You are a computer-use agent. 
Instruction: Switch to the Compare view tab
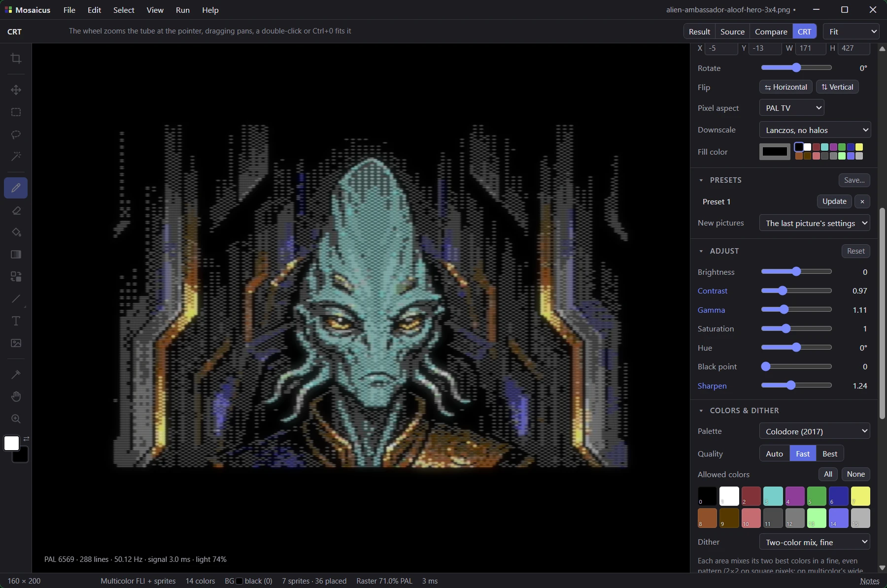pyautogui.click(x=771, y=32)
